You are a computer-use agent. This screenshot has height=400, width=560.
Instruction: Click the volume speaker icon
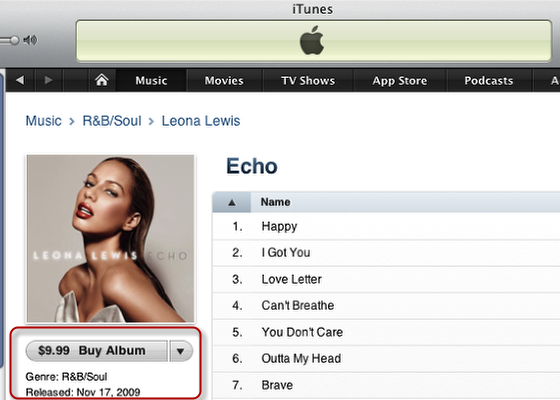pyautogui.click(x=30, y=40)
